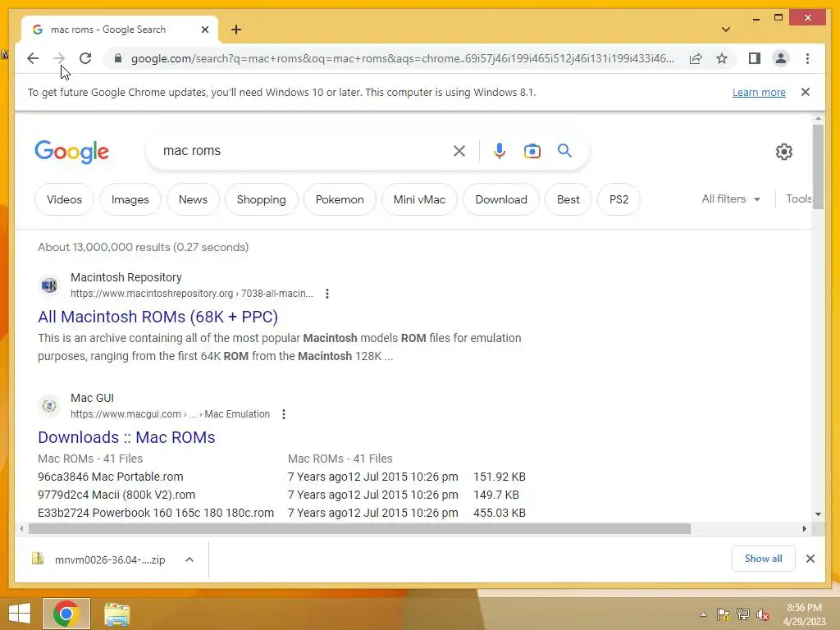Click the 151.92 KB file size
Viewport: 840px width, 630px height.
500,477
